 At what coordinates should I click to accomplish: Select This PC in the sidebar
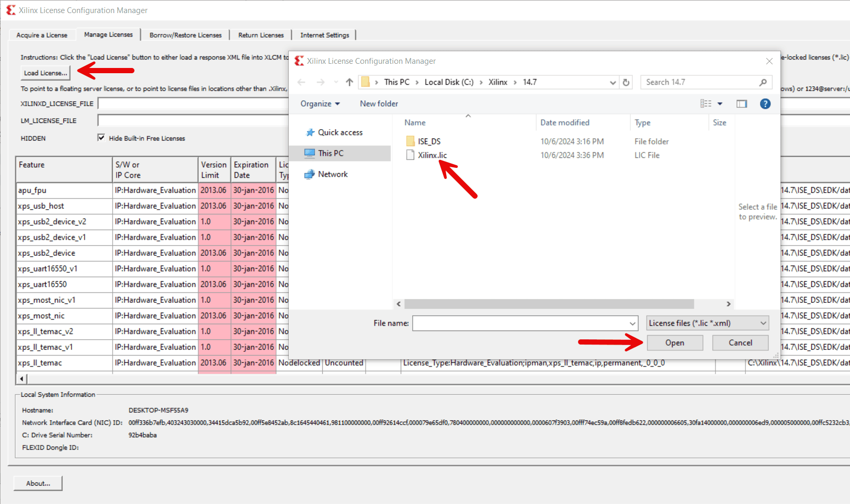coord(331,153)
